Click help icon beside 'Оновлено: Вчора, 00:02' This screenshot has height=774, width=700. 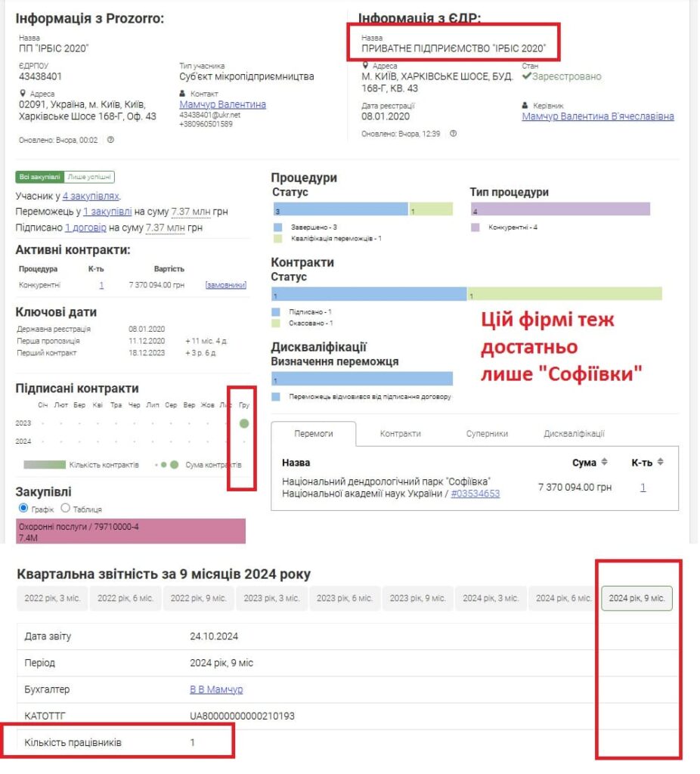click(110, 140)
